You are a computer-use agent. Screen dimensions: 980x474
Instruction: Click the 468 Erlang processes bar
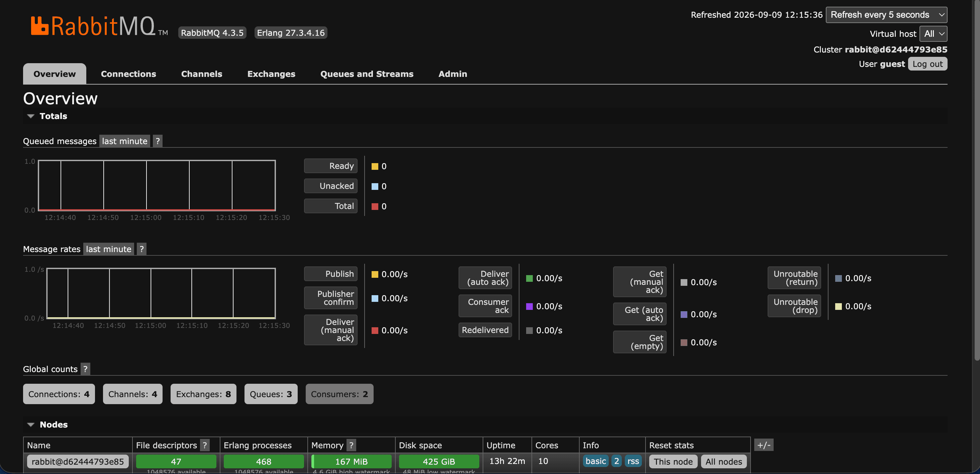click(264, 461)
